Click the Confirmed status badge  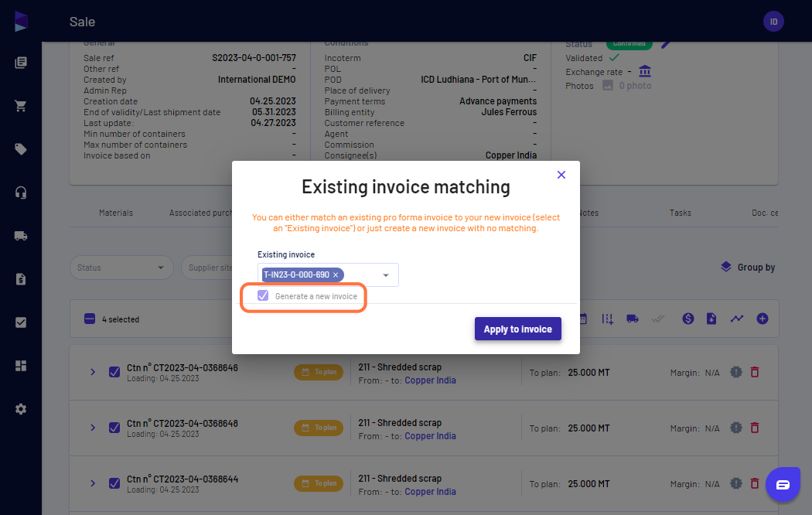coord(629,45)
